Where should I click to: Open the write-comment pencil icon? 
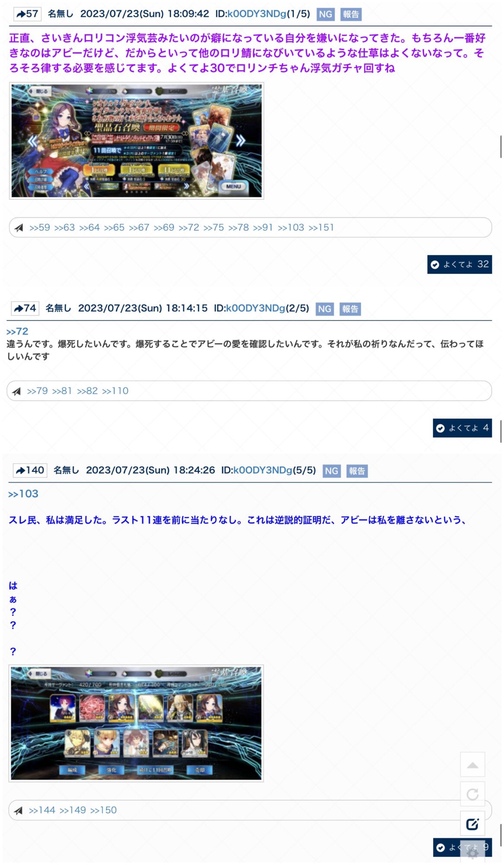pos(472,824)
